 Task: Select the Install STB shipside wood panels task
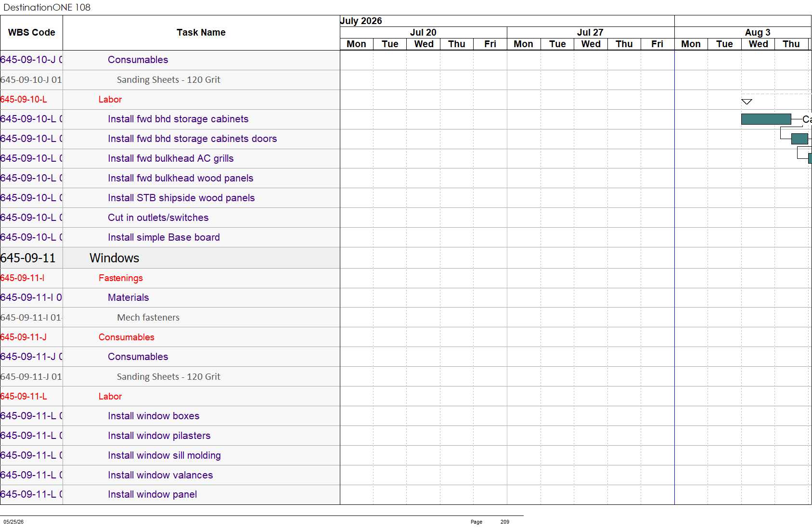181,198
